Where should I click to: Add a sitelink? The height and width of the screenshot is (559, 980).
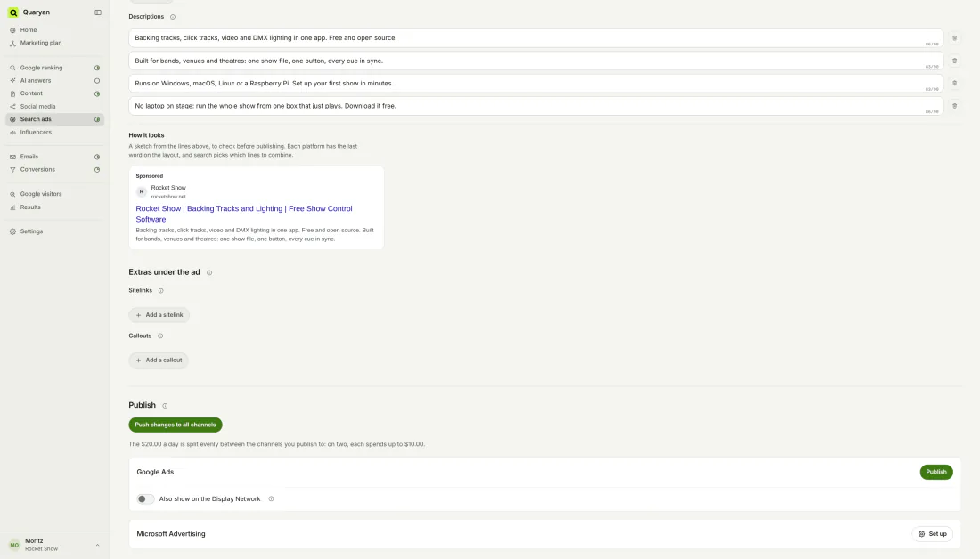(x=159, y=315)
